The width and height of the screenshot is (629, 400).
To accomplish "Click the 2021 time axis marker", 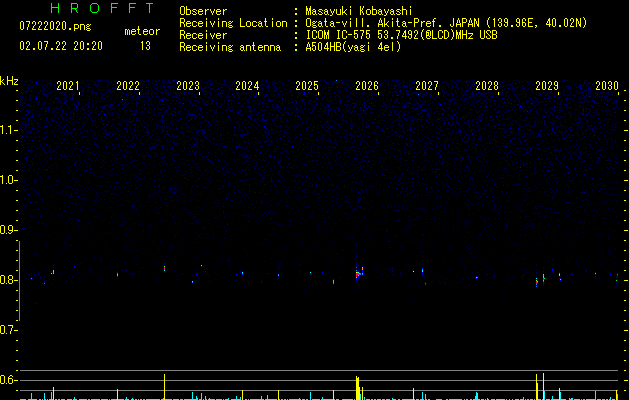I will pyautogui.click(x=67, y=86).
